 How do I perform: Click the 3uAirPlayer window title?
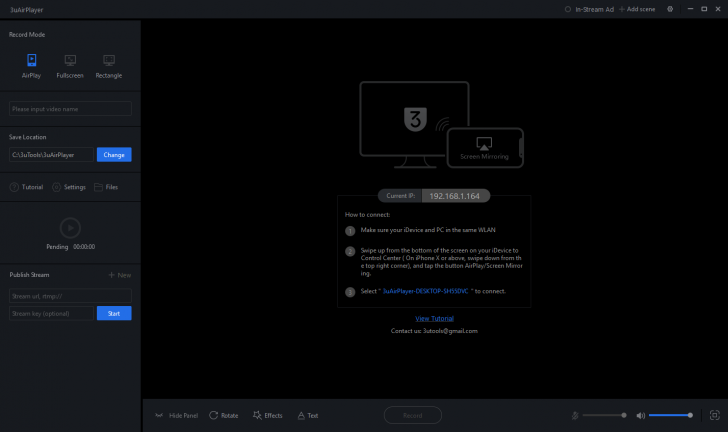pos(26,10)
